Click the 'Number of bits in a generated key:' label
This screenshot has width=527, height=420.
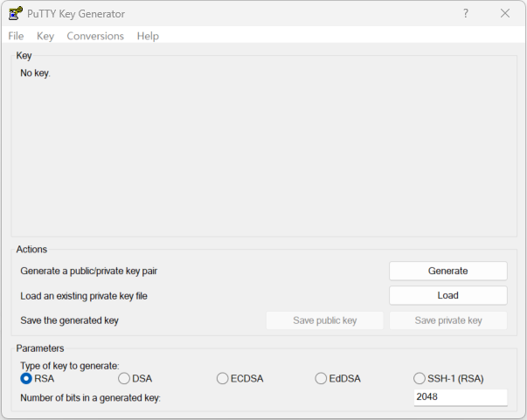click(90, 398)
